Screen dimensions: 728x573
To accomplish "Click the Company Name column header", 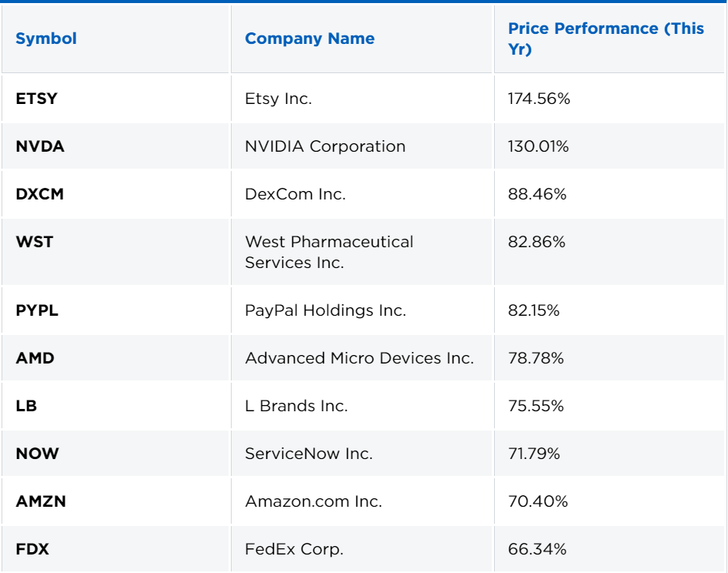I will point(309,39).
